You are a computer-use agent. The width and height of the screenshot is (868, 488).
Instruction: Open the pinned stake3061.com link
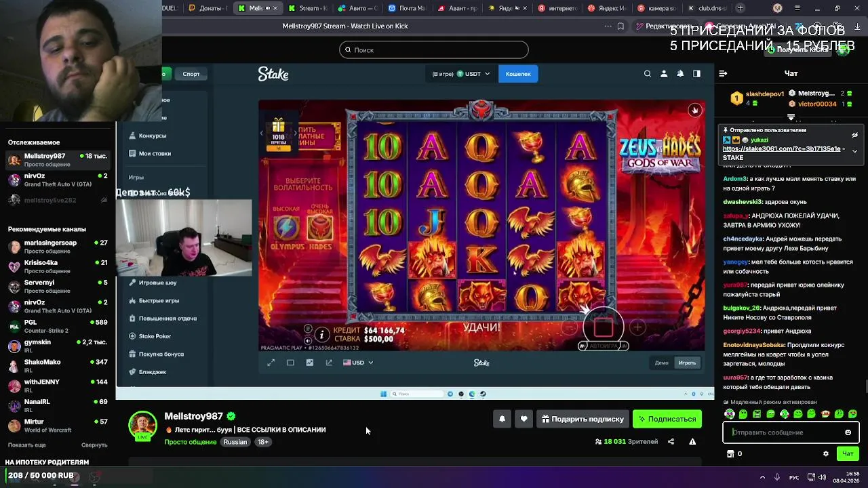pos(781,148)
